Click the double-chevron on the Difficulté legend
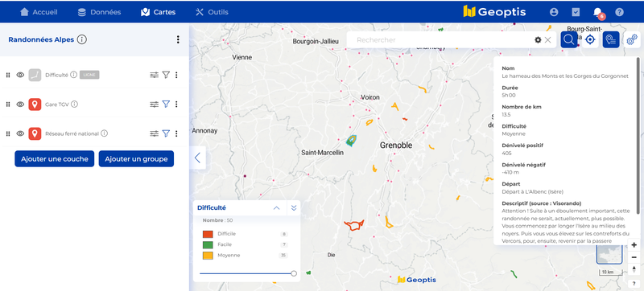The height and width of the screenshot is (291, 644). (294, 208)
